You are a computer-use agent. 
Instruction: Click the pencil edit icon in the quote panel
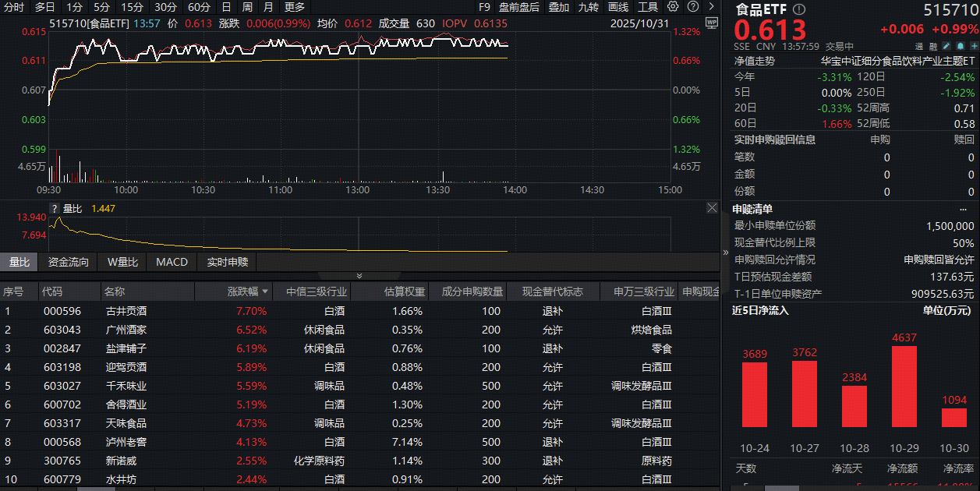point(946,46)
